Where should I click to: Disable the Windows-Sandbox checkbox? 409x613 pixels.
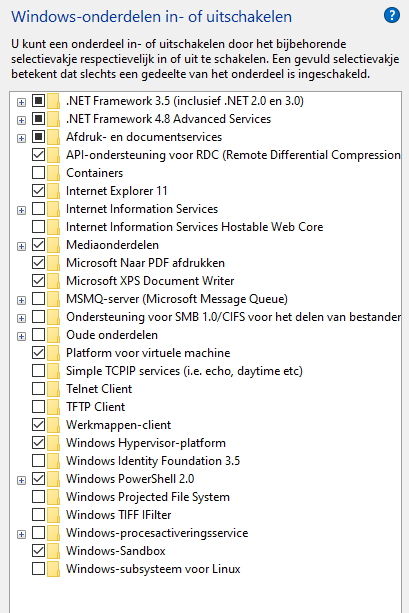tap(38, 550)
